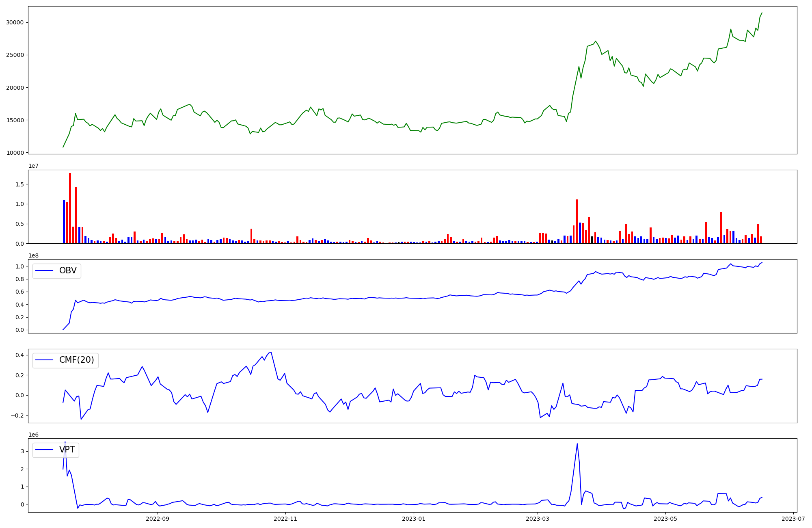The width and height of the screenshot is (812, 528).
Task: Click the 15000 price axis label
Action: click(15, 120)
